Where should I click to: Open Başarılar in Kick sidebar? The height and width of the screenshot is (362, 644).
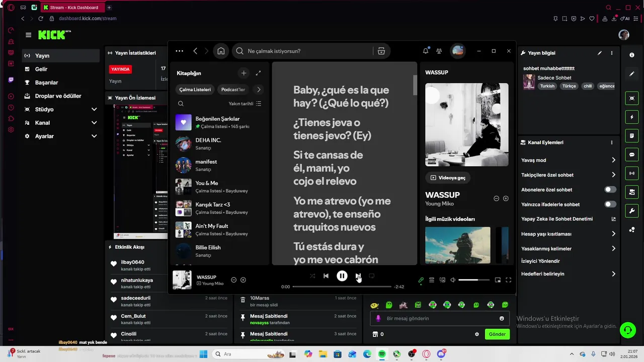61,82
